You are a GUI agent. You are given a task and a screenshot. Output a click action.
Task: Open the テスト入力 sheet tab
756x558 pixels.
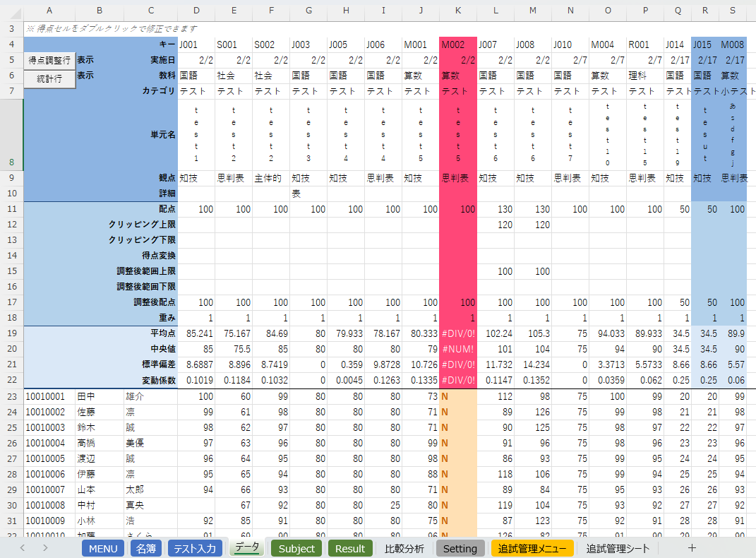[x=195, y=549]
